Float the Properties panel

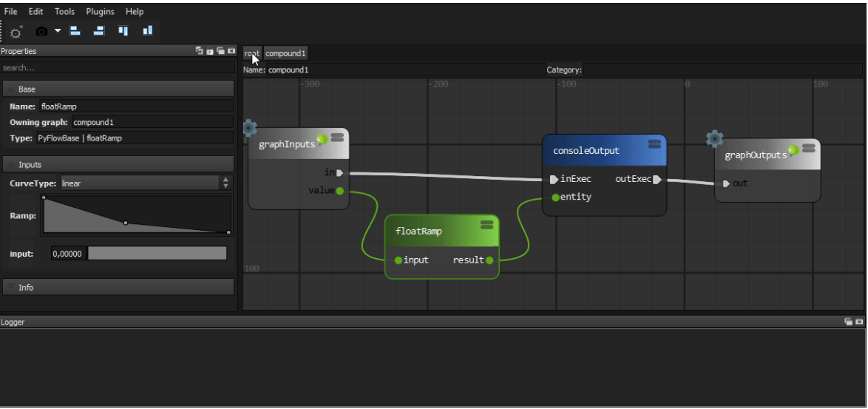click(x=220, y=51)
